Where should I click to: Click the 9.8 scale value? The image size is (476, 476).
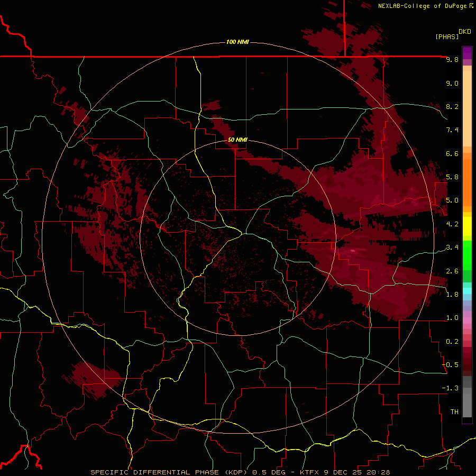click(452, 59)
